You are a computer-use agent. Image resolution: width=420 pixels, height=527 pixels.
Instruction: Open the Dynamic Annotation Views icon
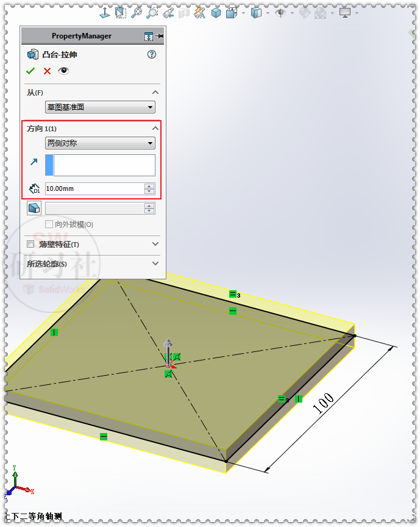199,13
